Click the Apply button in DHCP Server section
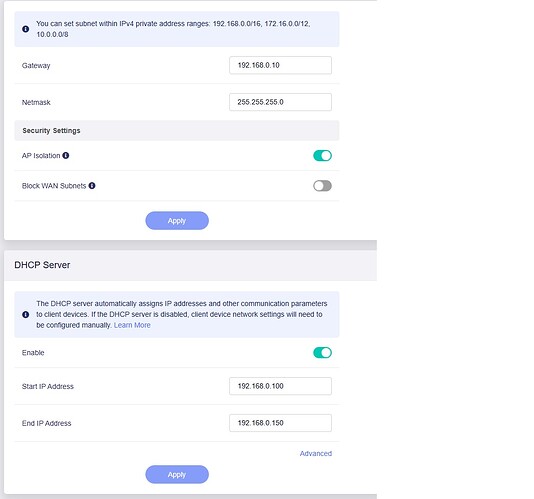Viewport: 534px width, 499px height. [x=177, y=474]
